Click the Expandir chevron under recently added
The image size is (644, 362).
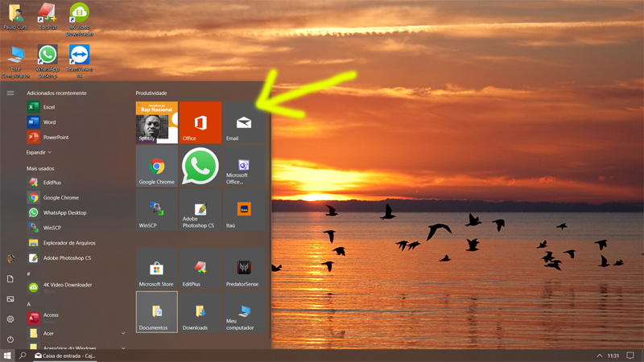pos(50,152)
